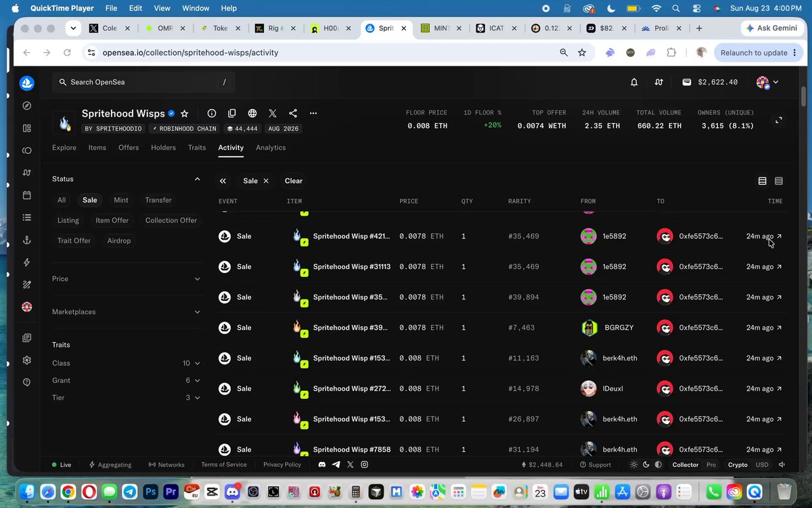Enable the Transfer status filter

coord(158,200)
